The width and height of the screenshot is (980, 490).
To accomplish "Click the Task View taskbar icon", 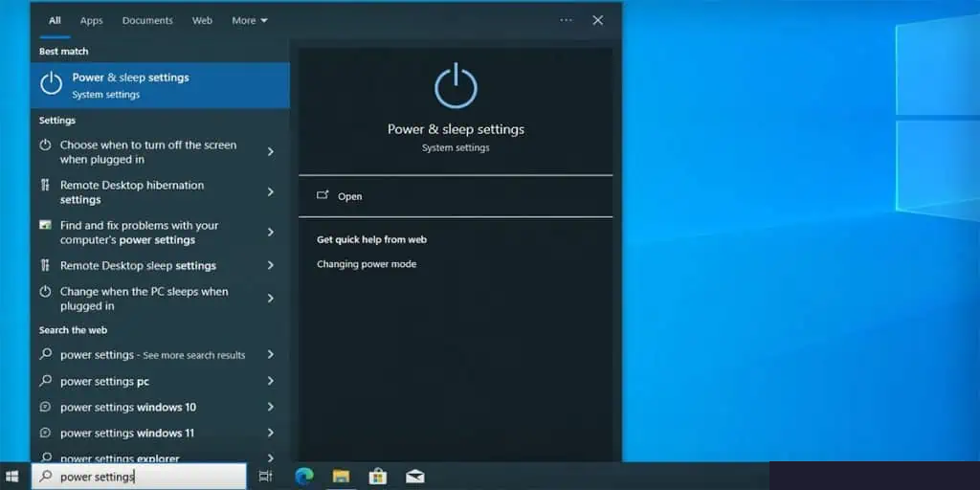I will click(266, 476).
